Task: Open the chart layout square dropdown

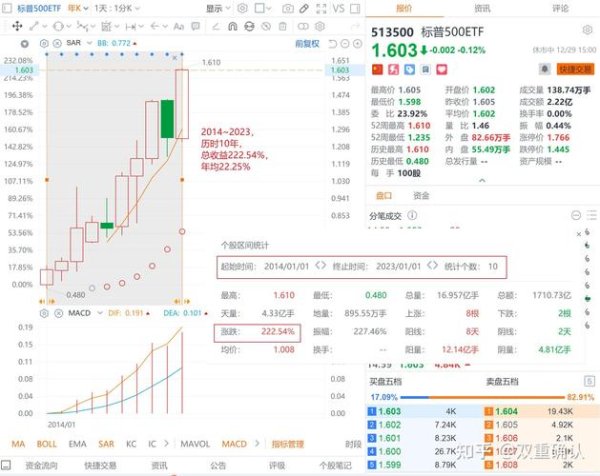Action: click(x=263, y=8)
